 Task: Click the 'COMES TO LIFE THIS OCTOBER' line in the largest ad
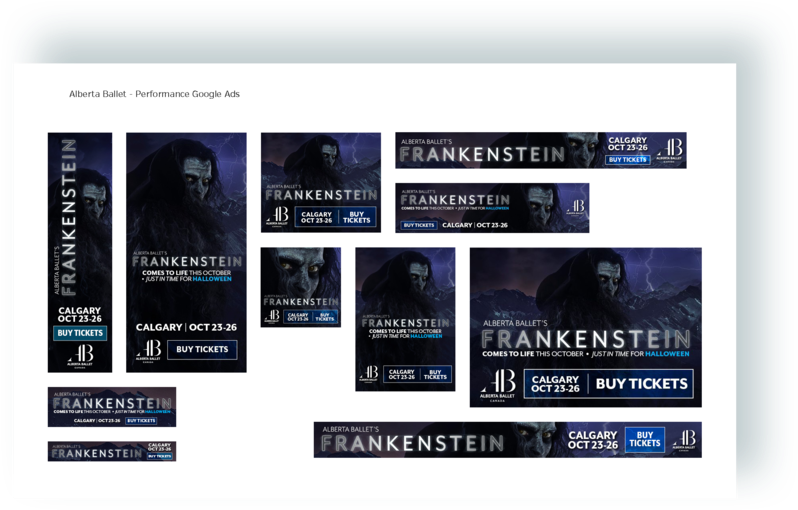(532, 354)
